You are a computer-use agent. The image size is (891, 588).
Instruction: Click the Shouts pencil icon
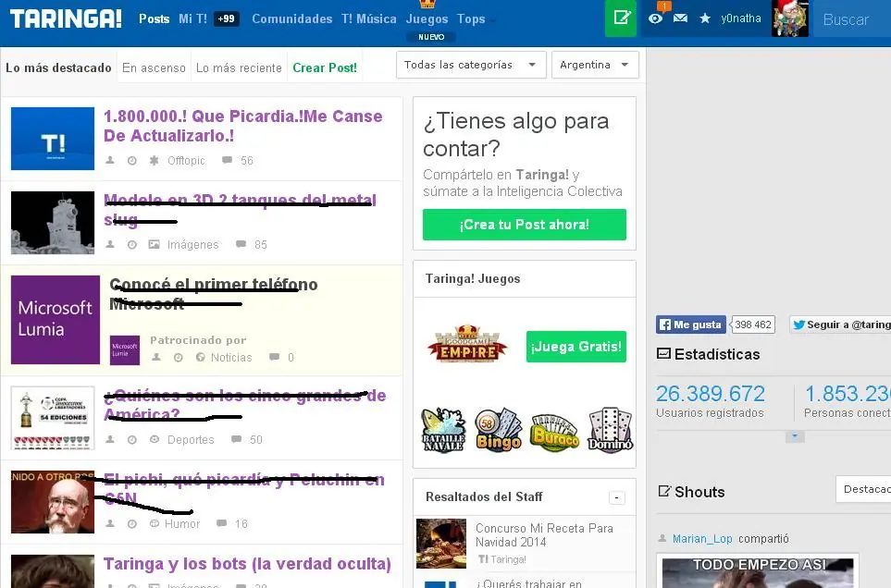tap(663, 492)
